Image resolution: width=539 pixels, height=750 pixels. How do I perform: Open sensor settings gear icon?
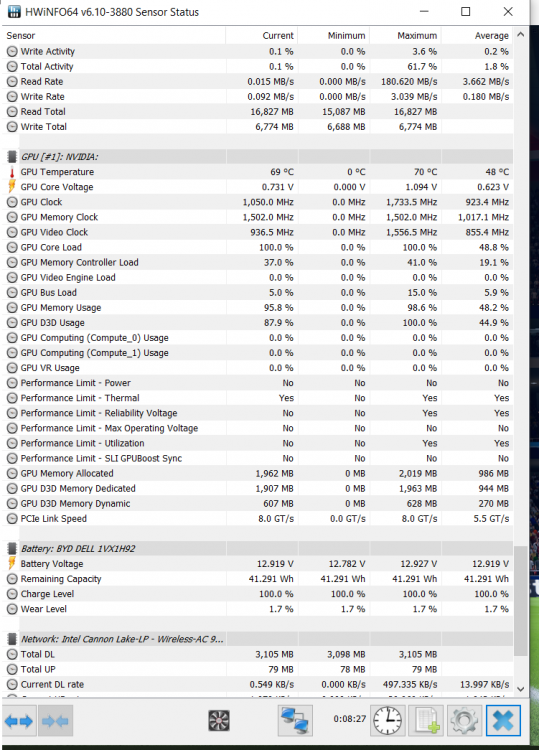pyautogui.click(x=464, y=720)
